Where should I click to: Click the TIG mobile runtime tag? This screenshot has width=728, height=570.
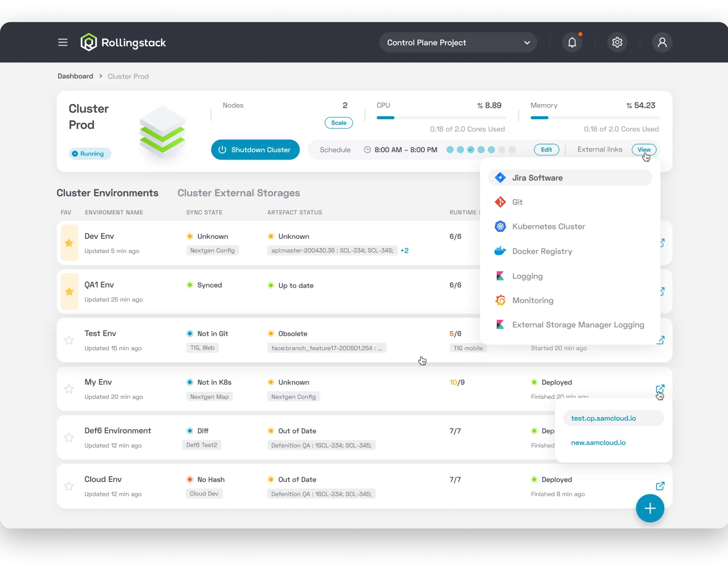pyautogui.click(x=468, y=348)
